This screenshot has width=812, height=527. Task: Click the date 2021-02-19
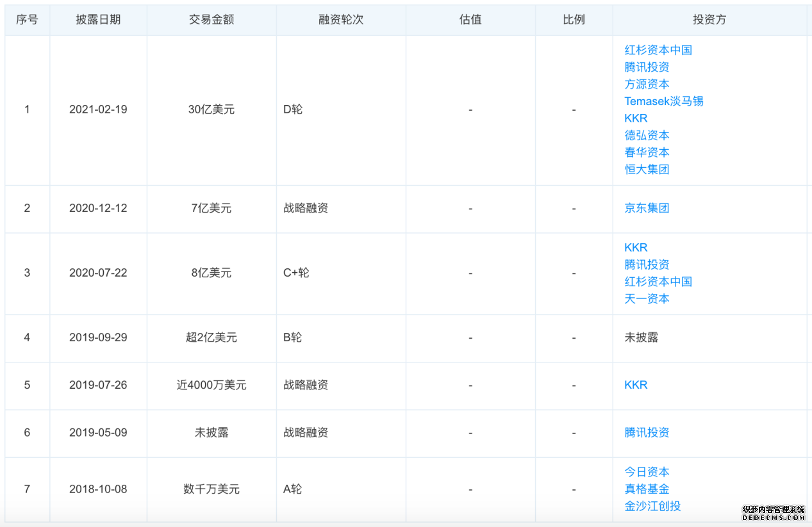(x=98, y=109)
